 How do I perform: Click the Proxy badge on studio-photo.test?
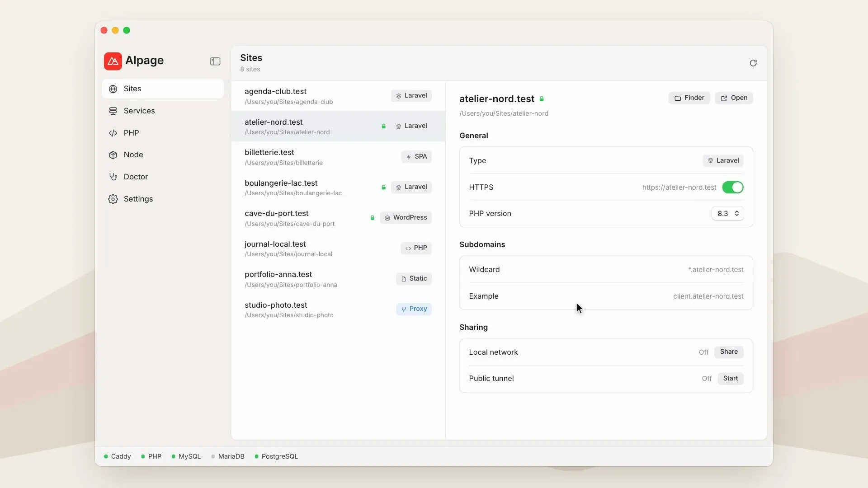click(414, 309)
